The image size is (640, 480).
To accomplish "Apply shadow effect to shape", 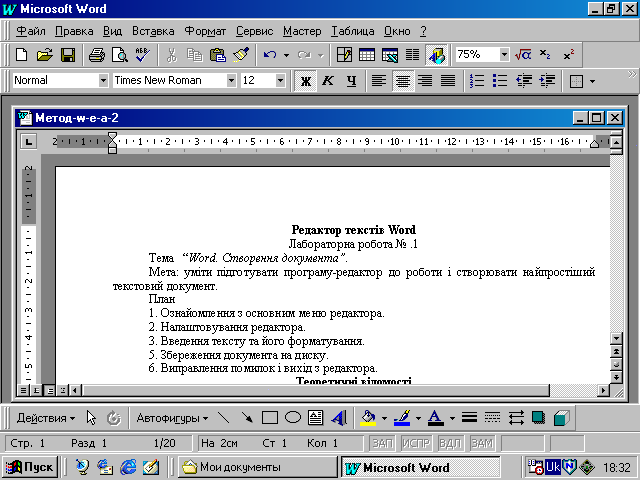I will (538, 418).
